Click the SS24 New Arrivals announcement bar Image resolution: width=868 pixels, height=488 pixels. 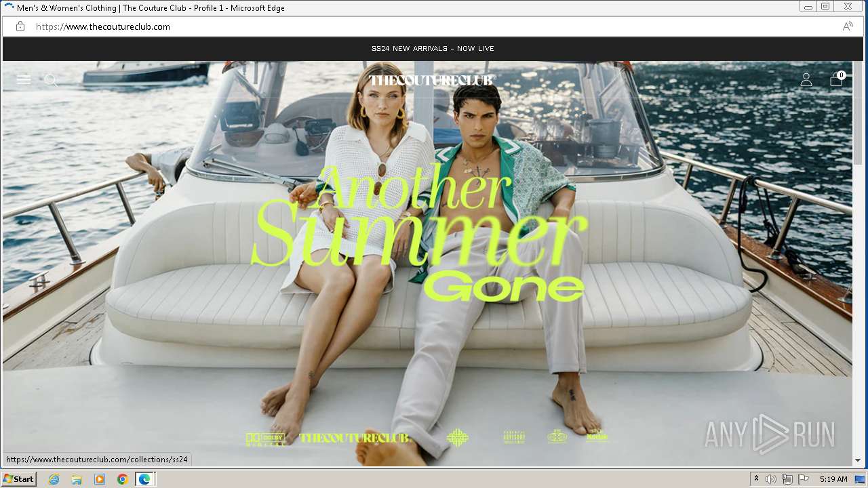click(433, 49)
